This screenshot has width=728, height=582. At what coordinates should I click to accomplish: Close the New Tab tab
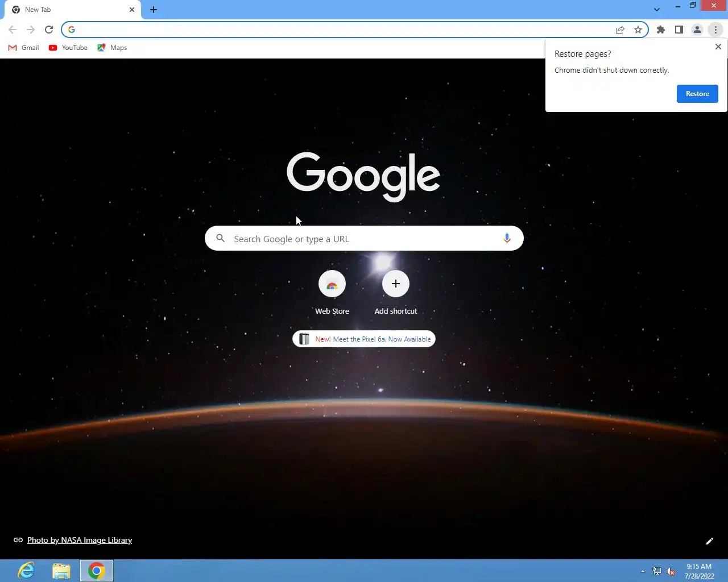[132, 10]
